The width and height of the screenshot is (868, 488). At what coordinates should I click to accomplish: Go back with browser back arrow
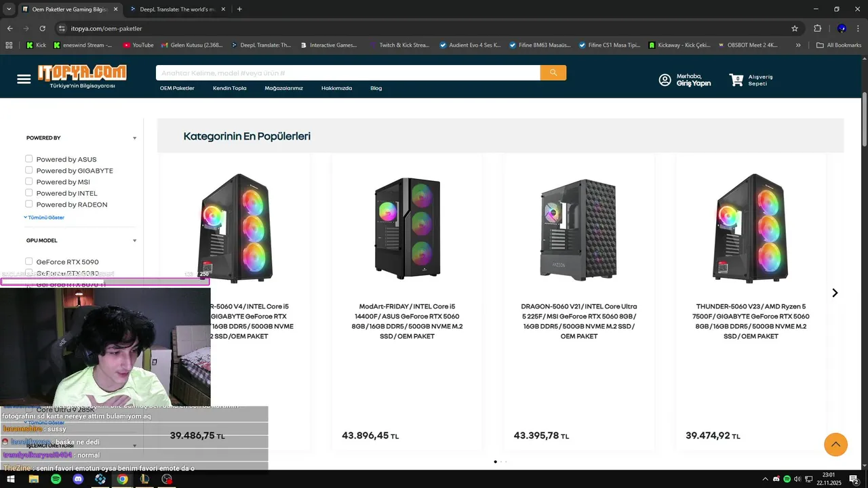click(x=10, y=28)
